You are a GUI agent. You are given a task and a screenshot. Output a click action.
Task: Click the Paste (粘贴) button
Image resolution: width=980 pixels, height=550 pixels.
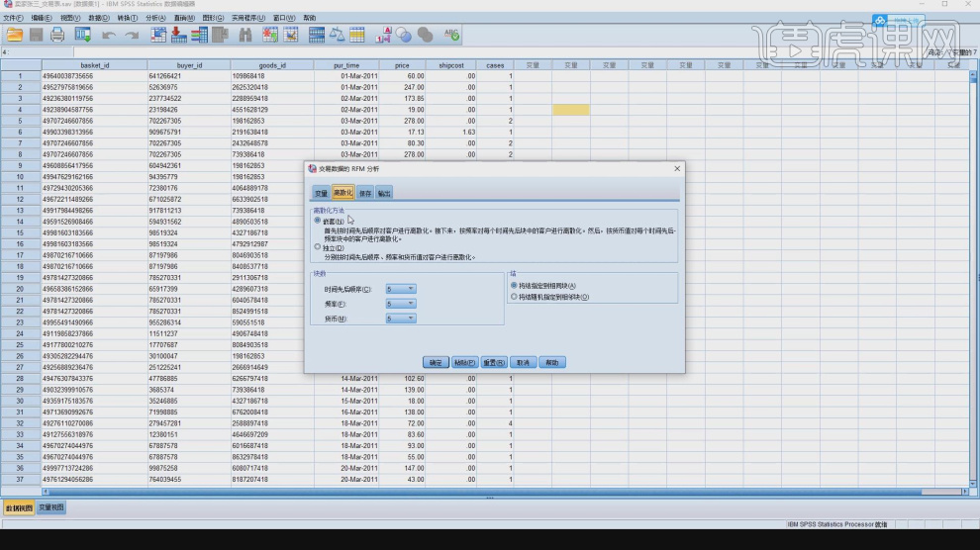coord(465,363)
